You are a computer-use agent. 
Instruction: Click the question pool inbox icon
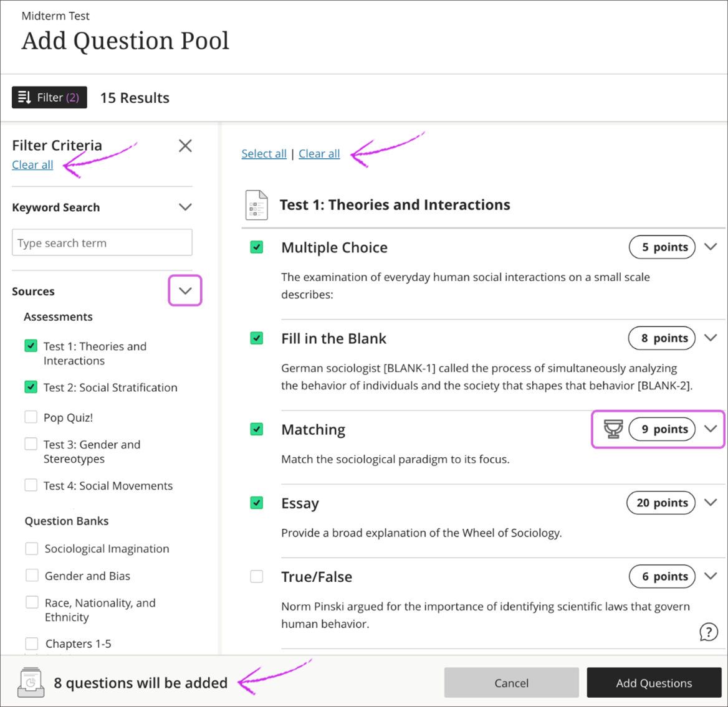31,682
